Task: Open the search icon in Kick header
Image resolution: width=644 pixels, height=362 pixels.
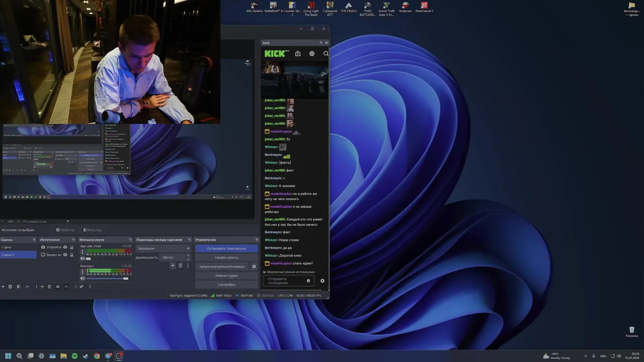Action: tap(326, 53)
